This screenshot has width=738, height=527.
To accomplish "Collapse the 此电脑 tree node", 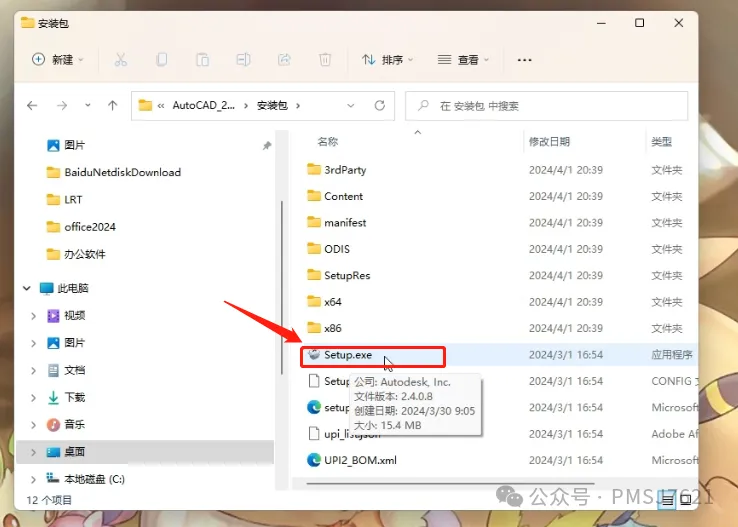I will click(x=27, y=288).
